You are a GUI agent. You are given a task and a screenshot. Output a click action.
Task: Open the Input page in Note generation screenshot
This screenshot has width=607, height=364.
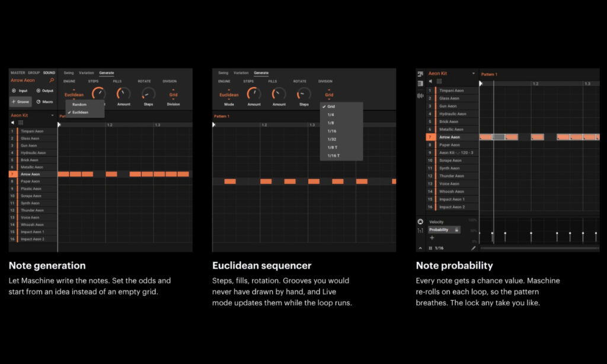coord(20,91)
